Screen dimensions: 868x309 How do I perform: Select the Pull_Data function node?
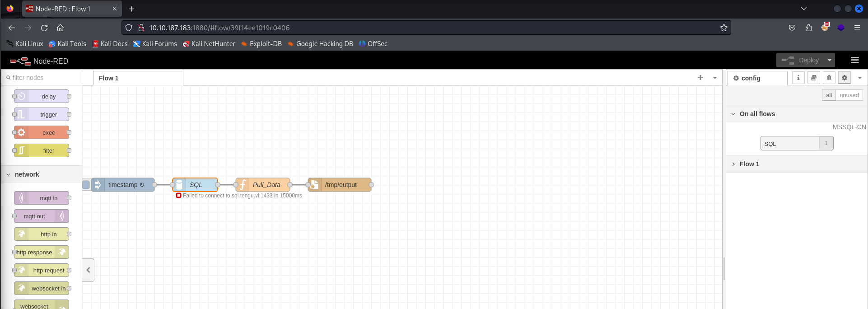pos(263,185)
